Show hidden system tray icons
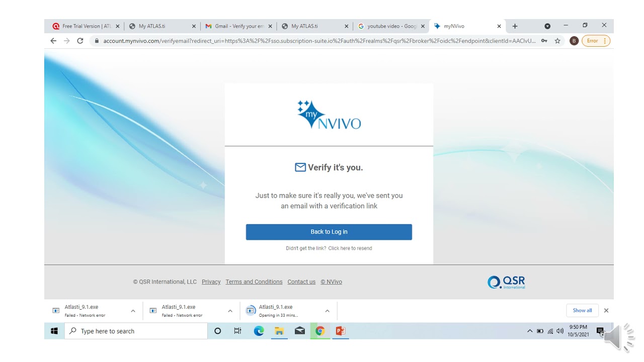This screenshot has width=644, height=362. tap(530, 331)
